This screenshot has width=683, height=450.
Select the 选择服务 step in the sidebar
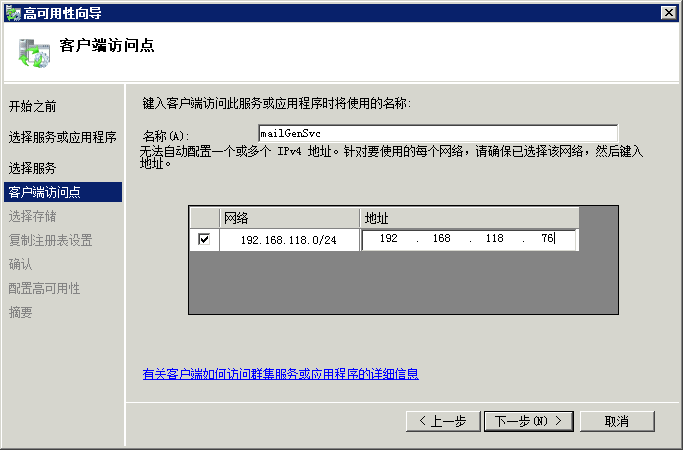pos(33,168)
